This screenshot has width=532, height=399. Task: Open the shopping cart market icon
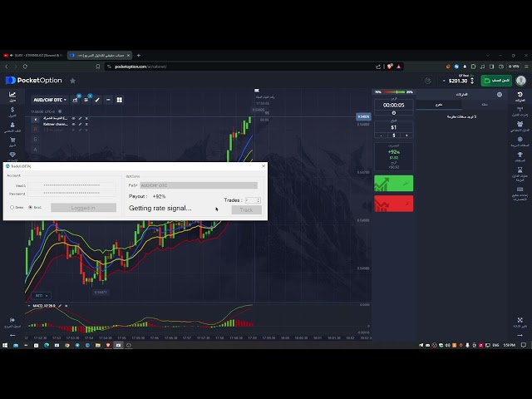[x=12, y=141]
